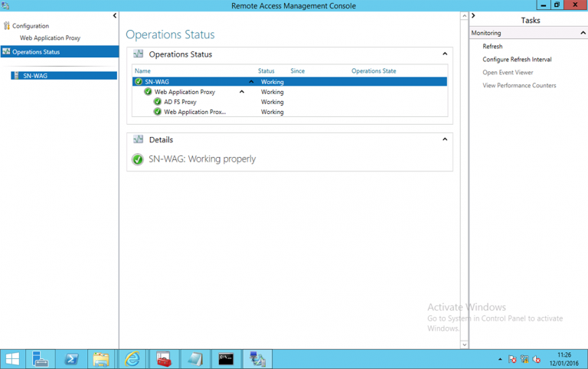Viewport: 588px width, 369px height.
Task: Open the Windows Start button
Action: (x=12, y=359)
